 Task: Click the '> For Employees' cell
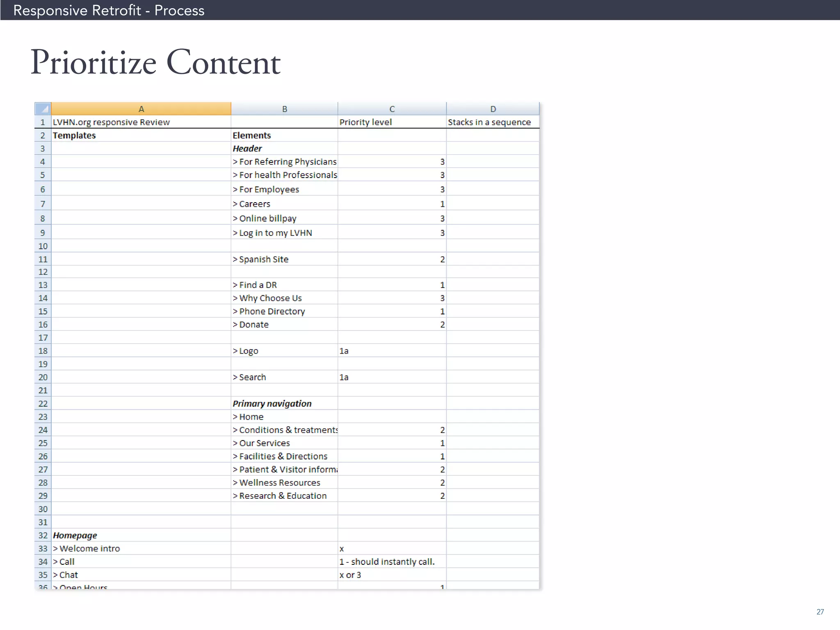pyautogui.click(x=284, y=189)
